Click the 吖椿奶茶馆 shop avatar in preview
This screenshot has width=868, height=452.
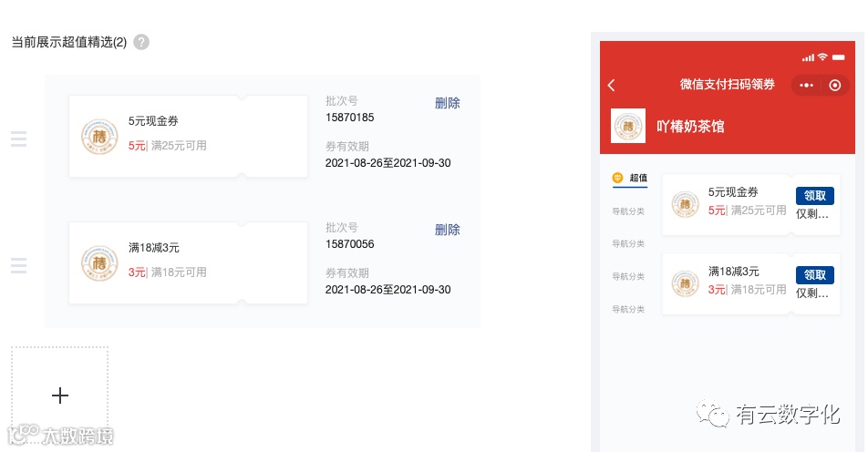(x=627, y=126)
